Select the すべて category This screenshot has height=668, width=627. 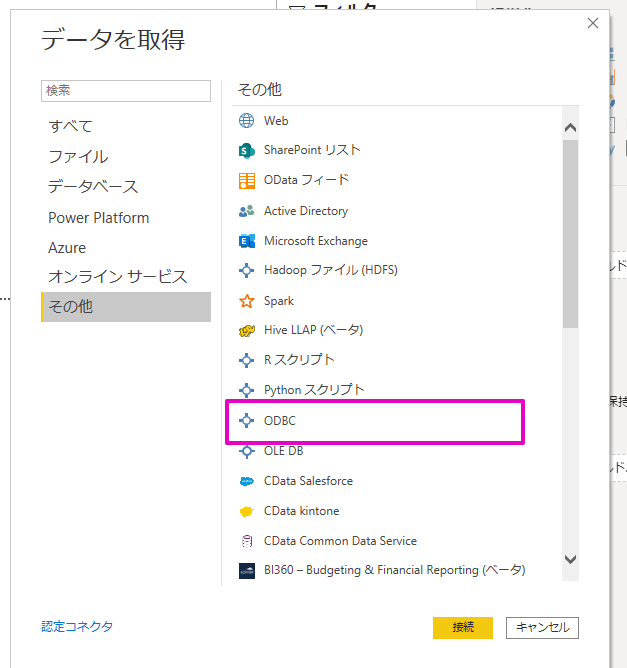(x=70, y=126)
